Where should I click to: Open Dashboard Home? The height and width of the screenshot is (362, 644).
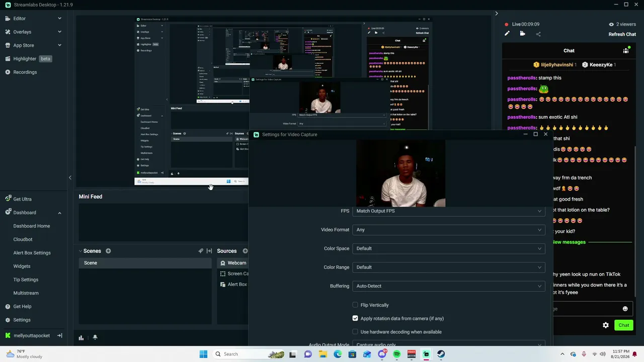[32, 226]
